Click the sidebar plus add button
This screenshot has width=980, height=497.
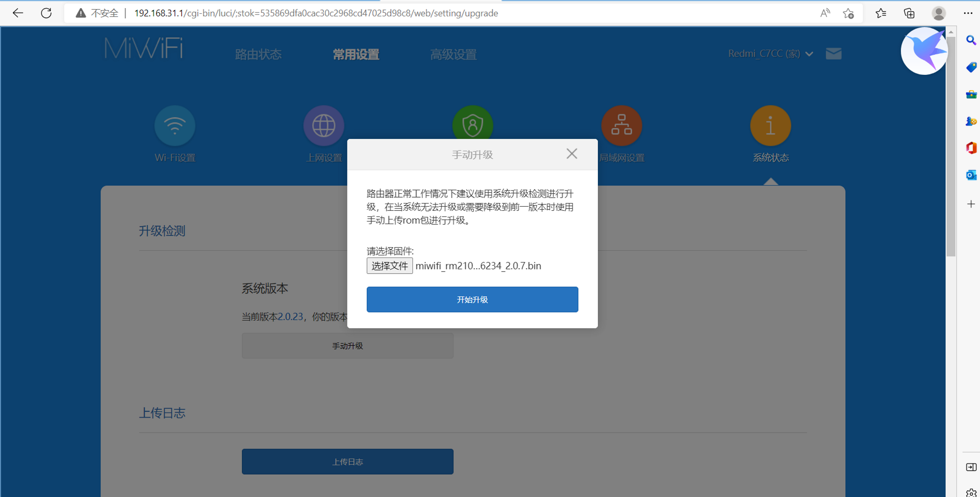click(x=971, y=204)
